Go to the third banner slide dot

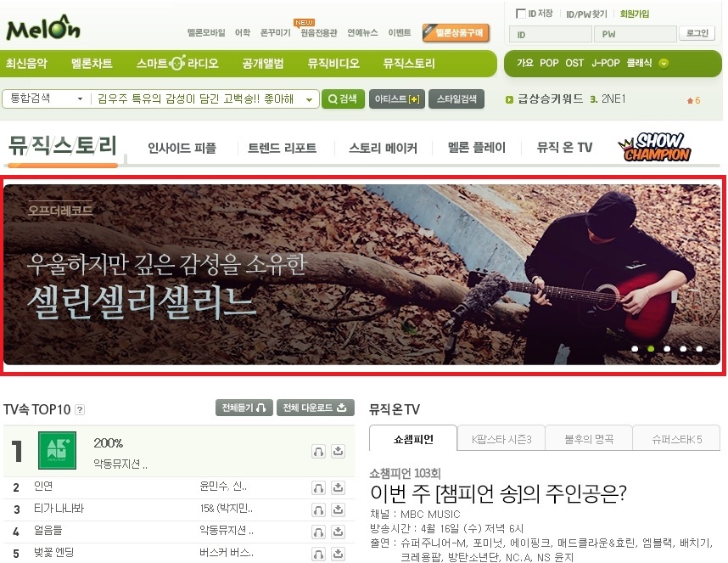click(667, 348)
